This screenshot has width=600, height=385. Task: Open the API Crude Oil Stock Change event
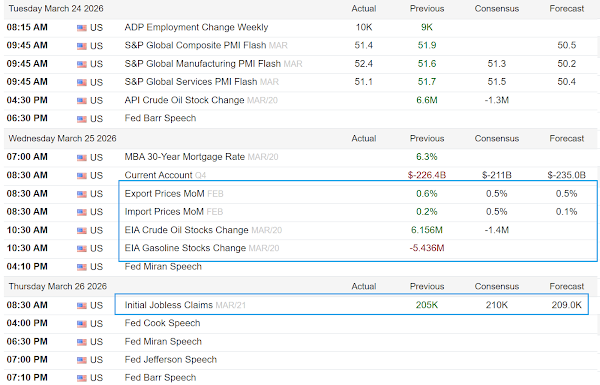click(x=184, y=100)
